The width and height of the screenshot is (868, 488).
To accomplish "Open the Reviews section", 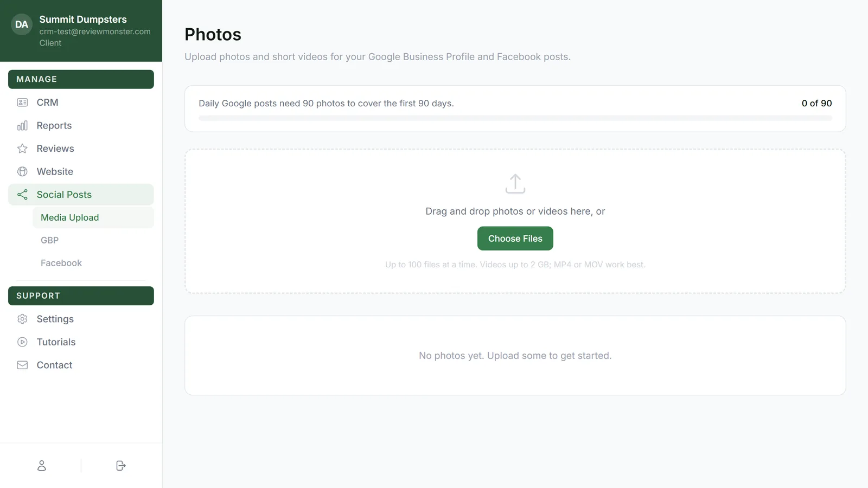I will [x=81, y=149].
